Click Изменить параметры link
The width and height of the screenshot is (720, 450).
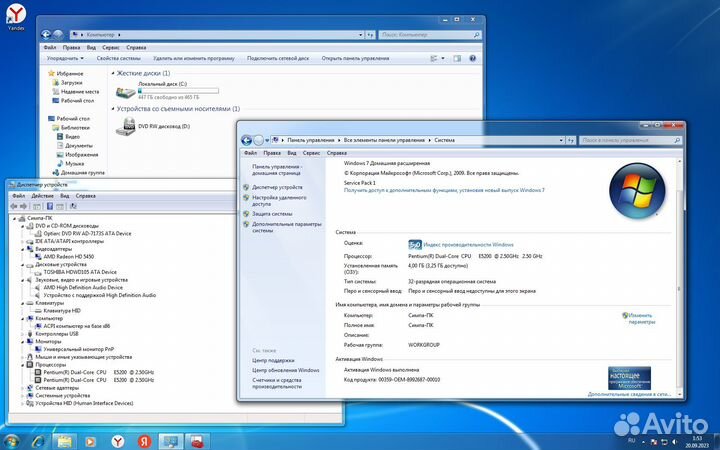(x=641, y=319)
